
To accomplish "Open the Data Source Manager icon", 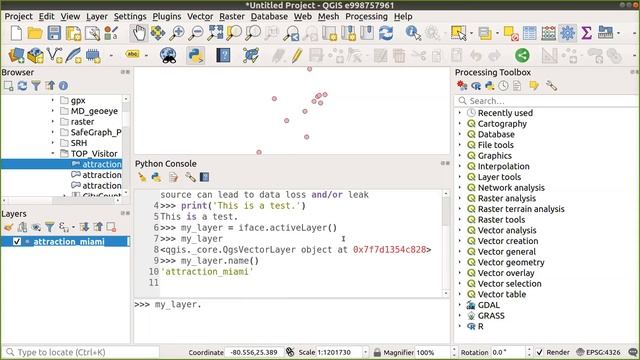I will (x=16, y=55).
